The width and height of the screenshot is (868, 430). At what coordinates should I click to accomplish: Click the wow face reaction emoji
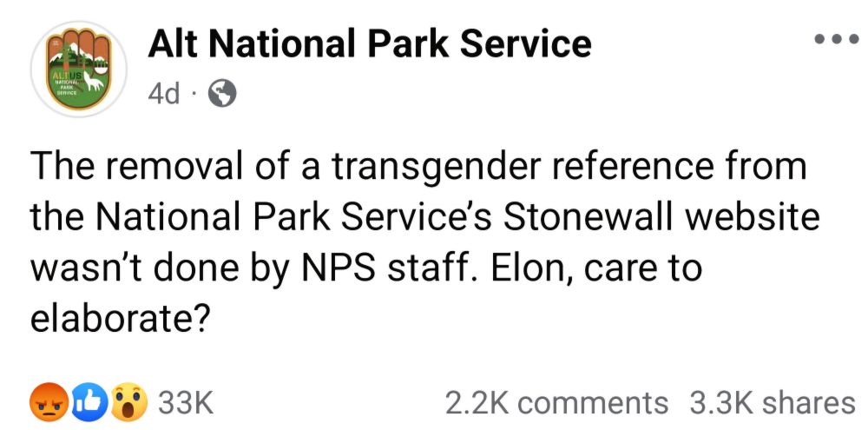pos(129,403)
